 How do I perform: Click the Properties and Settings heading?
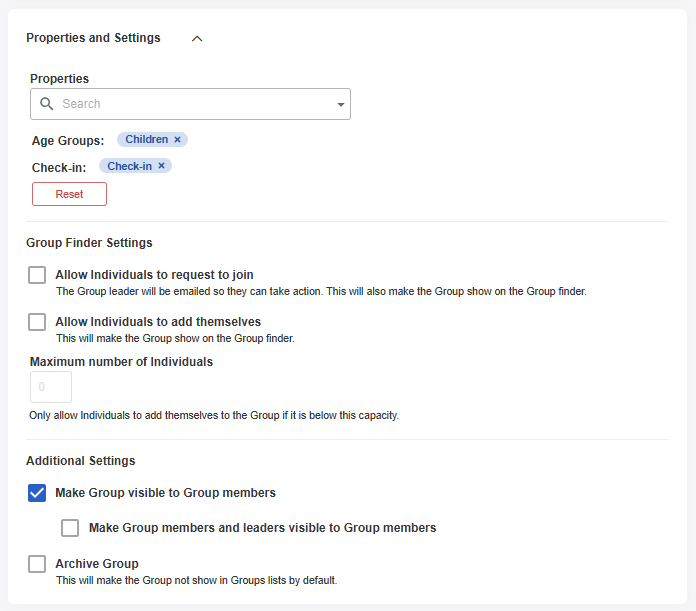point(93,38)
